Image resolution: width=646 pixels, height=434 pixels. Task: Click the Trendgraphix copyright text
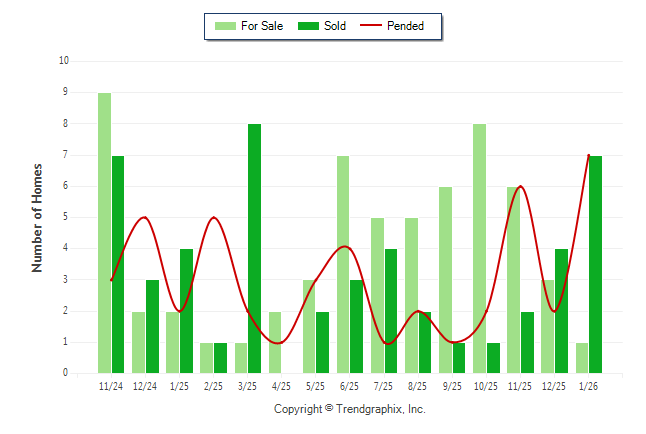click(350, 409)
